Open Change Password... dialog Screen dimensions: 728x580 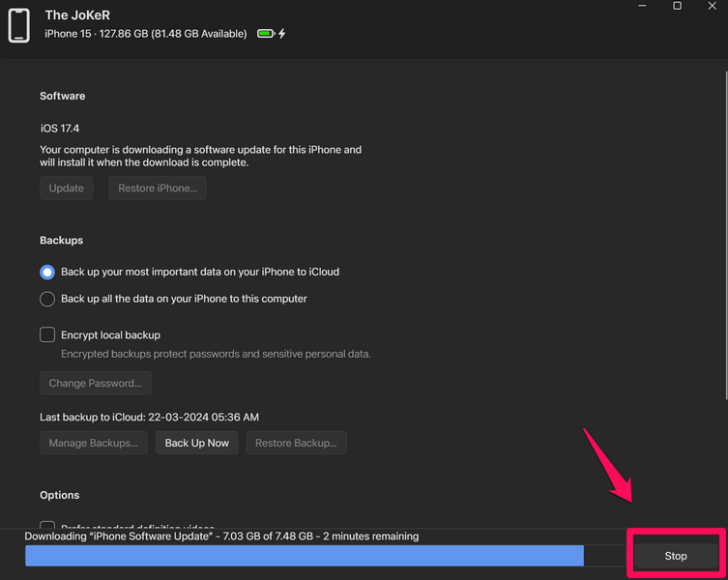coord(95,383)
